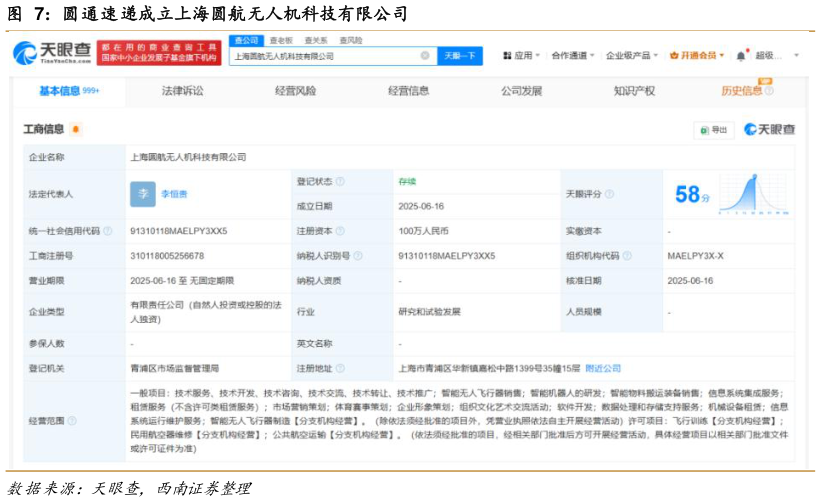Click the red 商业查询工具 banner

(159, 53)
